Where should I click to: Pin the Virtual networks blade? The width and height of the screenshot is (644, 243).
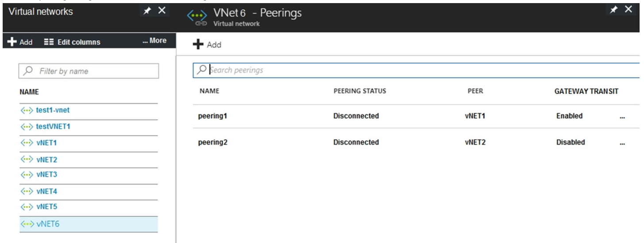click(147, 11)
